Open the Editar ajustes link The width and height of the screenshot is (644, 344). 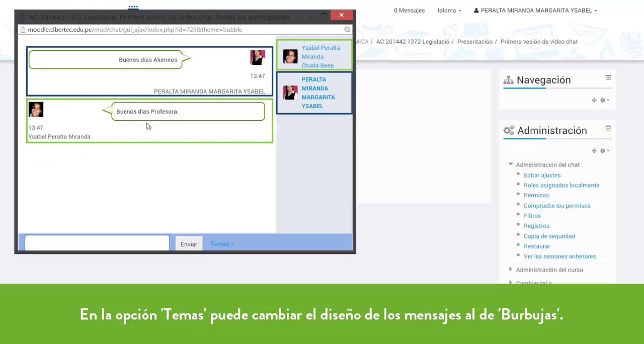point(542,176)
